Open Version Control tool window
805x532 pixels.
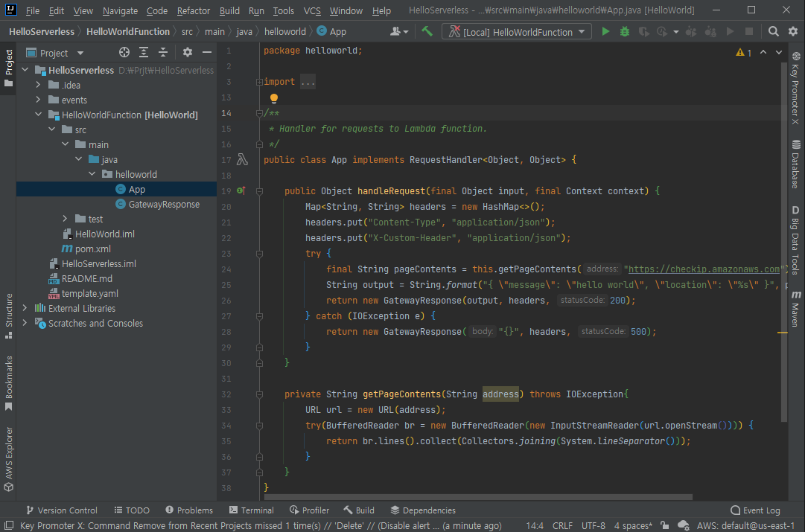point(62,510)
